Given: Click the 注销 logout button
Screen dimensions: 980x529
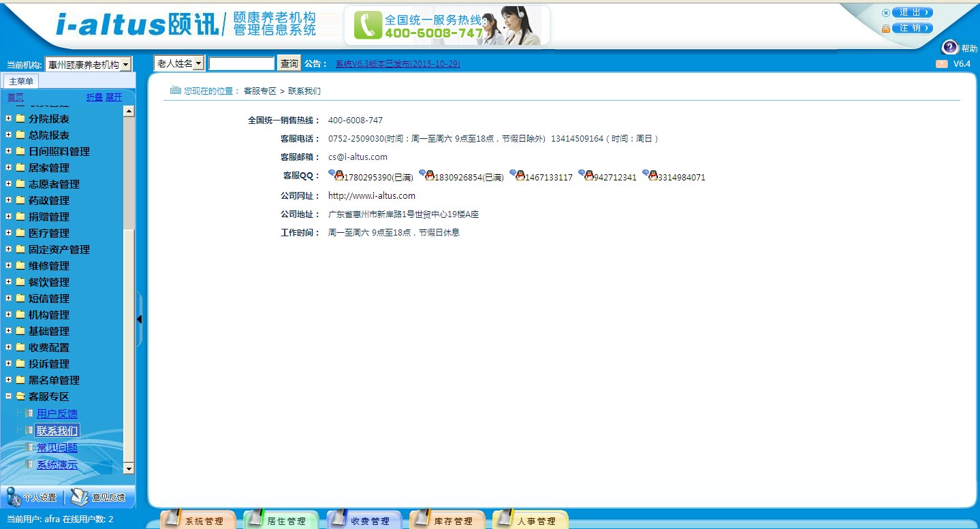Looking at the screenshot, I should tap(911, 29).
